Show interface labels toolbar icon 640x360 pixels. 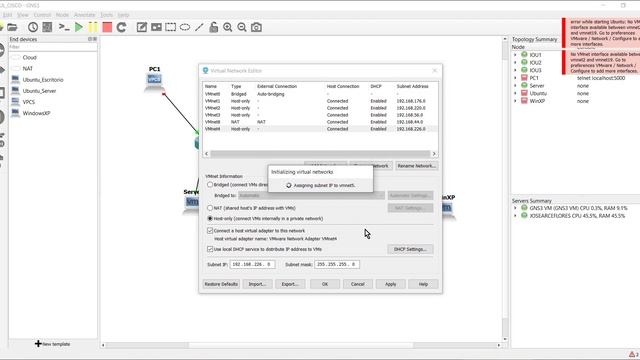click(47, 27)
